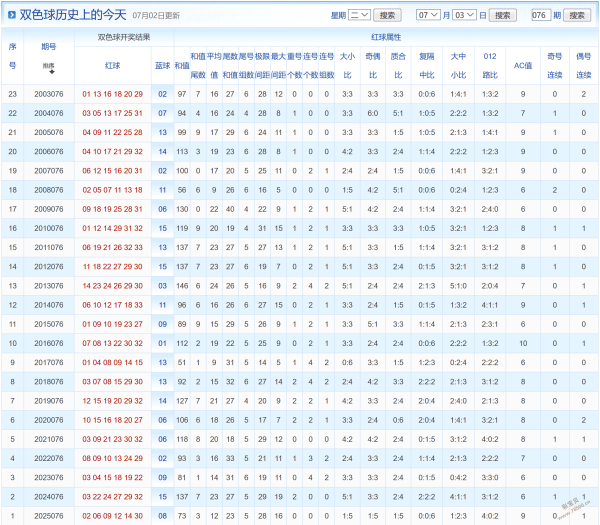Click blue ball 08 in issue 2025076

pos(162,516)
